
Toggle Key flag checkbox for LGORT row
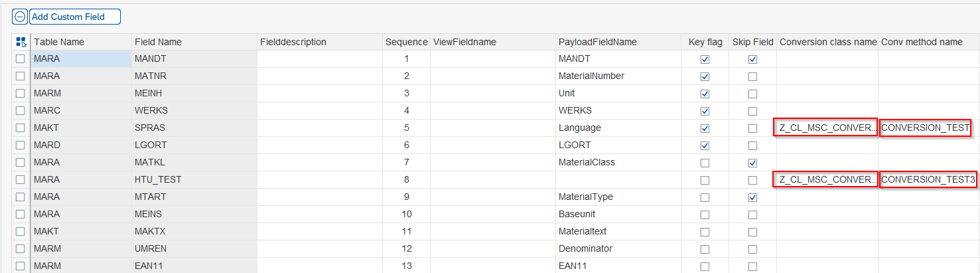click(x=705, y=145)
